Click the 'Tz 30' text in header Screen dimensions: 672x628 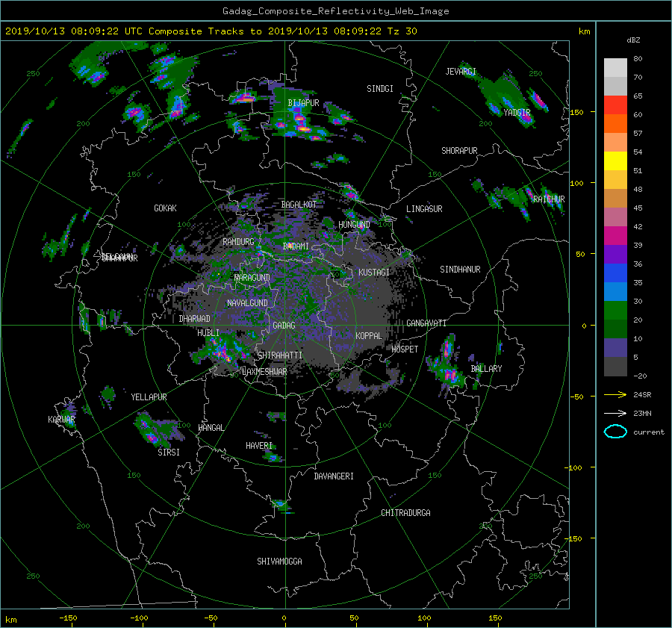[x=402, y=31]
